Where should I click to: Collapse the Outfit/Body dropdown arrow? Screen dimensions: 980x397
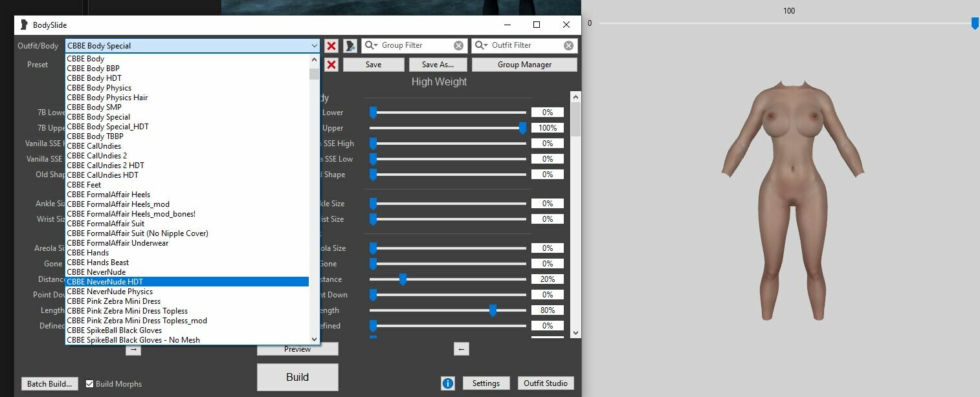[x=314, y=45]
